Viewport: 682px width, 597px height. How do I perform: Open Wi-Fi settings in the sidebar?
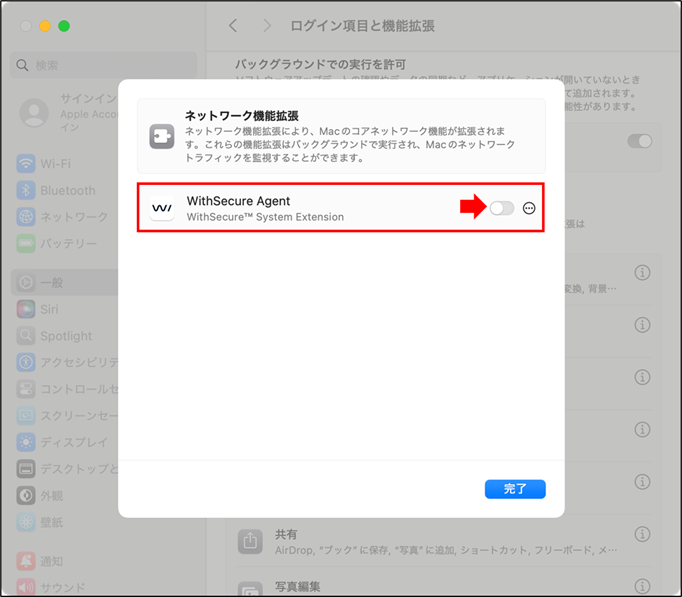[55, 164]
